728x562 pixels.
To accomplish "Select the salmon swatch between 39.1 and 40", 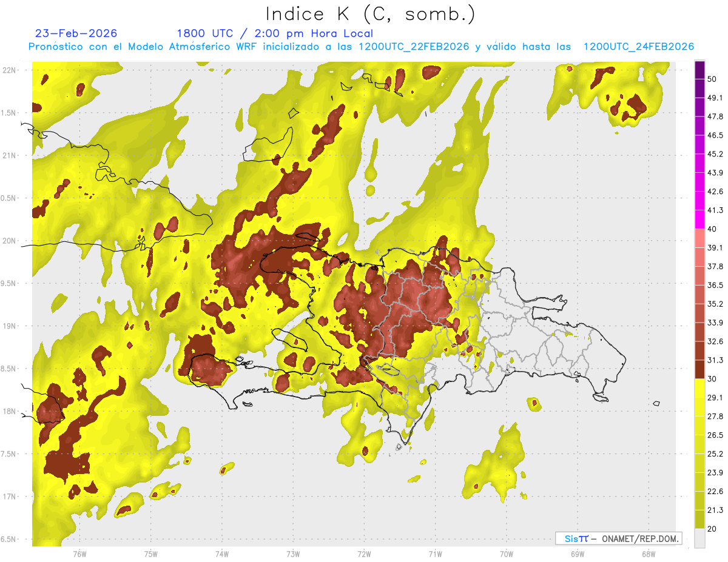I will 699,238.
